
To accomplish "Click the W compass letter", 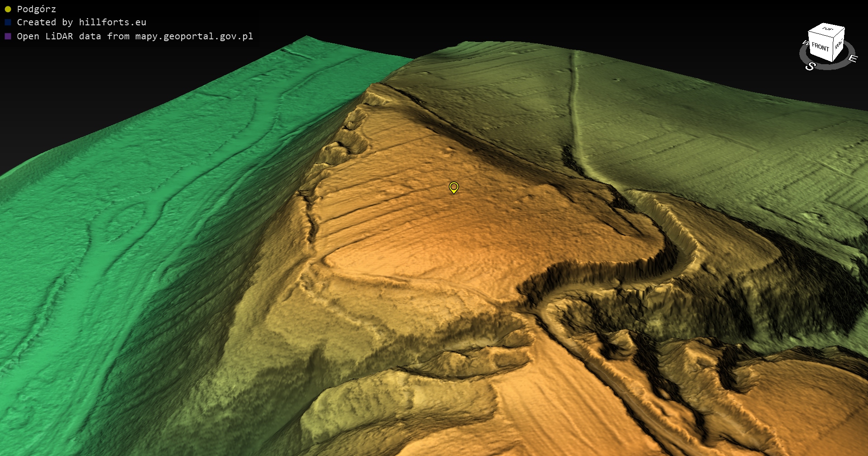I will [805, 42].
